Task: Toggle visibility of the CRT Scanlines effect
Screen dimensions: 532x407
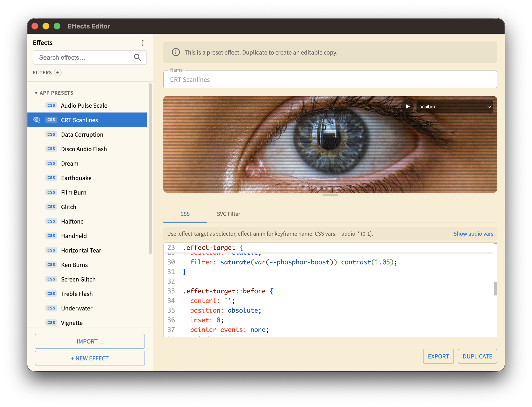Action: coord(37,120)
